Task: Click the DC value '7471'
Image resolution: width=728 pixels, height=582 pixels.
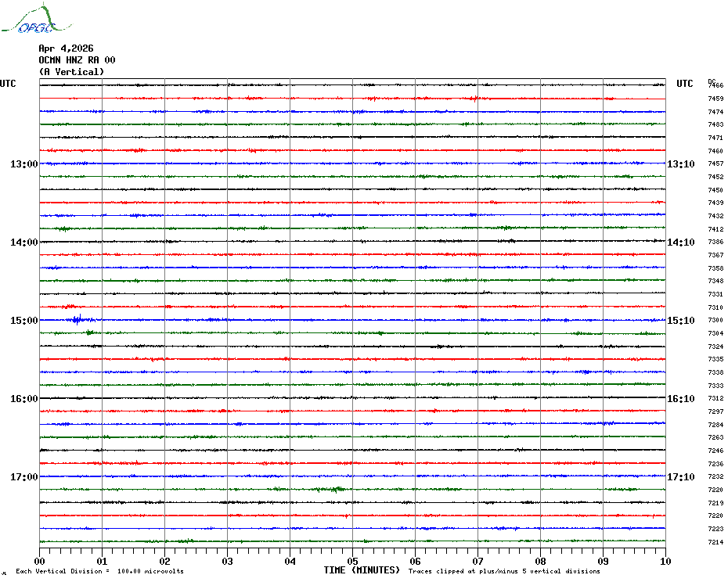Action: pos(715,138)
